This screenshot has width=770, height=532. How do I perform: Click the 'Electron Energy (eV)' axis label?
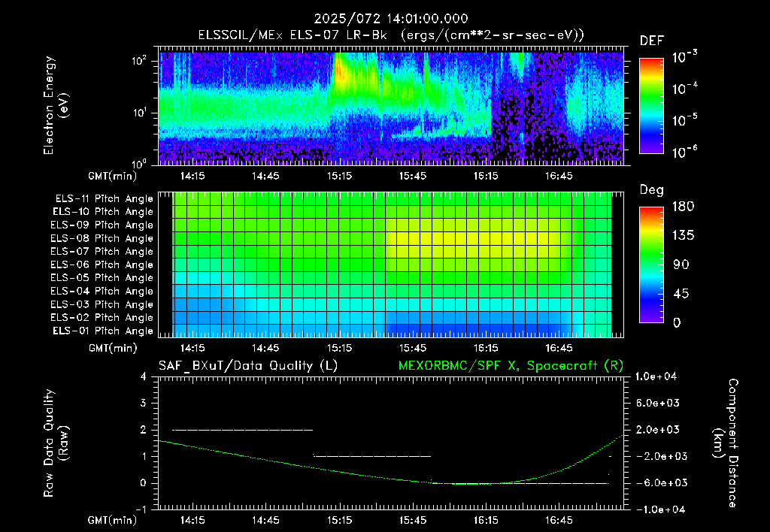pos(56,105)
